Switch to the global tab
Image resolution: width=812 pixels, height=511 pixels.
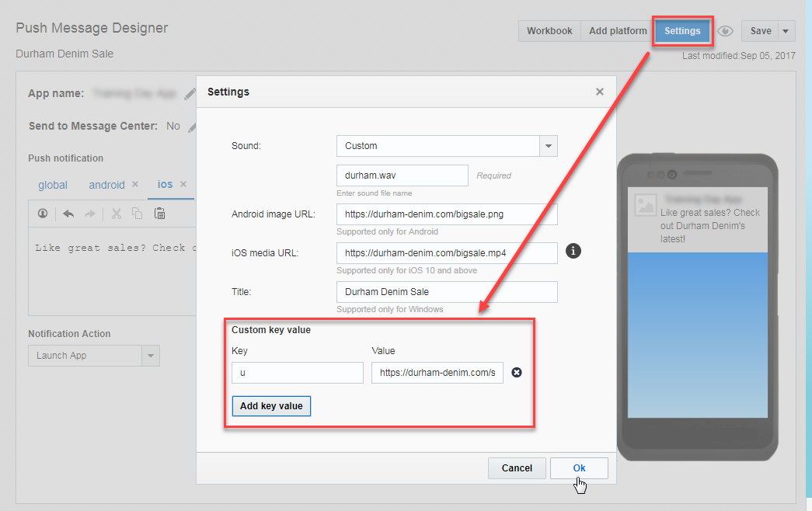53,185
